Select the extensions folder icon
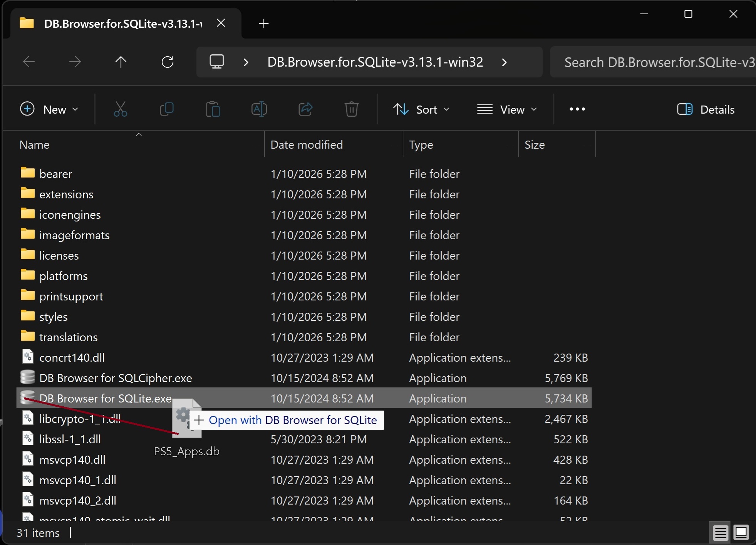The height and width of the screenshot is (545, 756). tap(27, 193)
